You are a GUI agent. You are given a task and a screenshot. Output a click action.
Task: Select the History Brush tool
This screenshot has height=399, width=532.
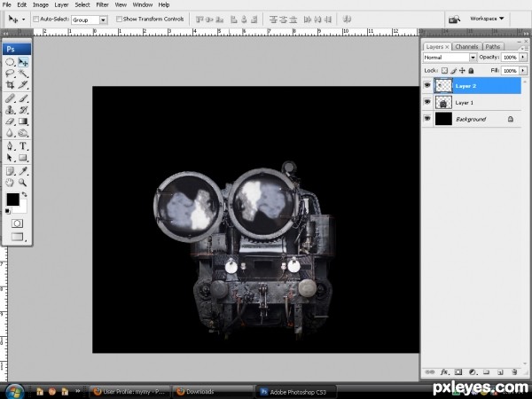tap(23, 110)
